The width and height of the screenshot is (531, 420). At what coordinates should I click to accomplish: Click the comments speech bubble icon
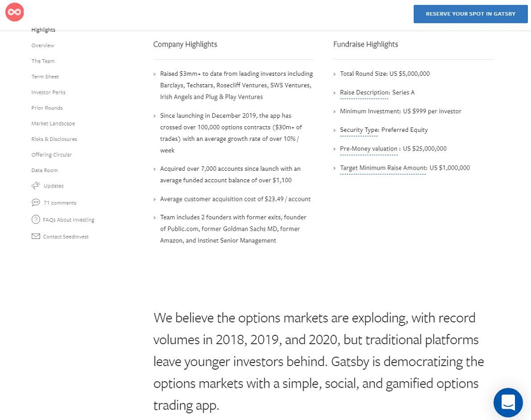(36, 203)
